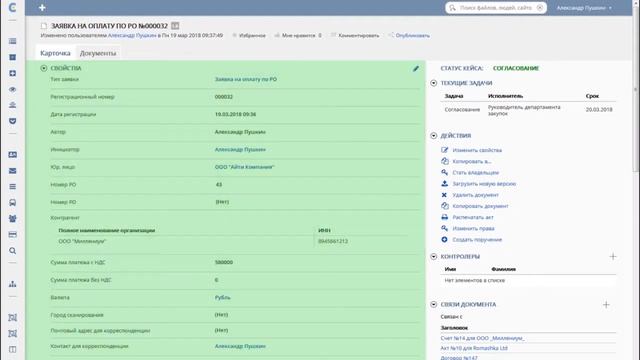Open the people group icon in sidebar
640x360 pixels.
(x=13, y=219)
